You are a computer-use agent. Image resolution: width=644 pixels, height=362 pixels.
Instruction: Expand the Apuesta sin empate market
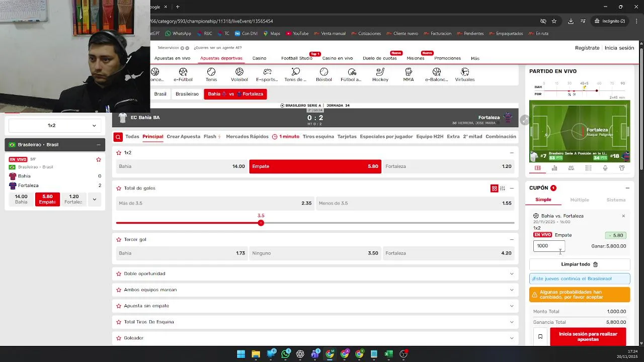512,306
